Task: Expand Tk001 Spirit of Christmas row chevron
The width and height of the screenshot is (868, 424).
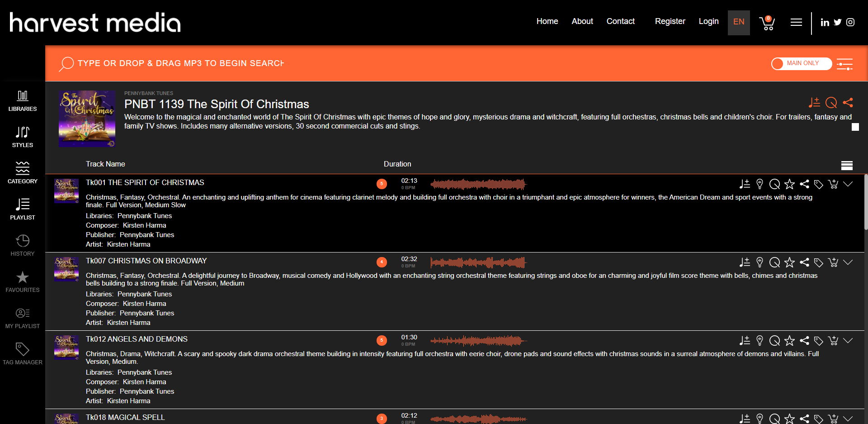Action: [x=848, y=184]
